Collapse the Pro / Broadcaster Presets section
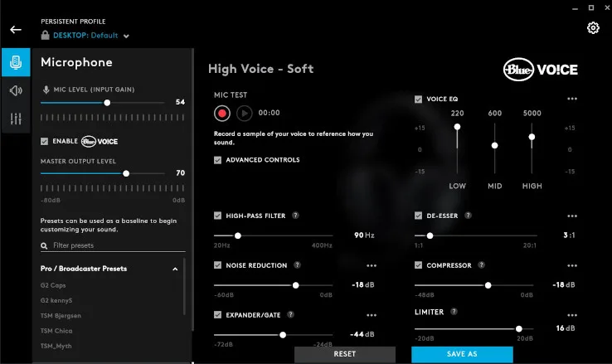 click(175, 269)
